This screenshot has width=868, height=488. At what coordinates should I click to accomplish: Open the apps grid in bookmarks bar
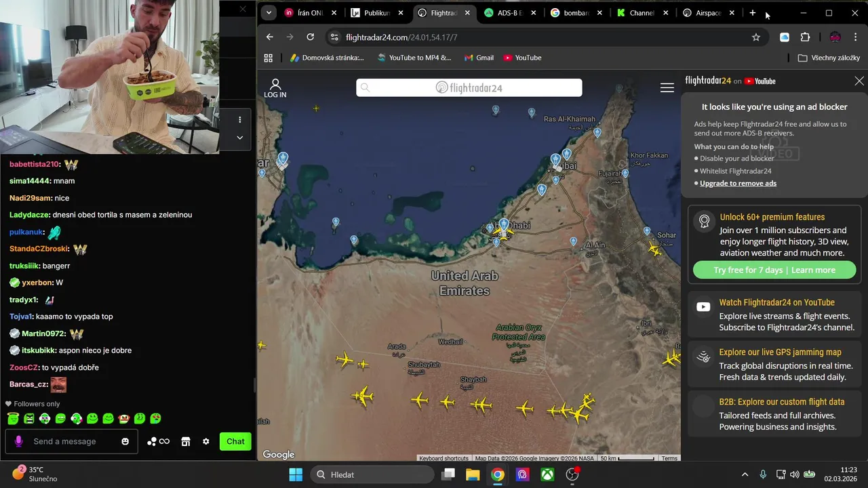(x=269, y=58)
